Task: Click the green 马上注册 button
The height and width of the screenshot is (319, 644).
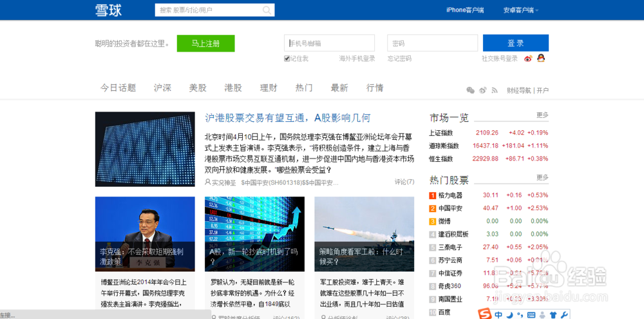Action: [x=206, y=44]
